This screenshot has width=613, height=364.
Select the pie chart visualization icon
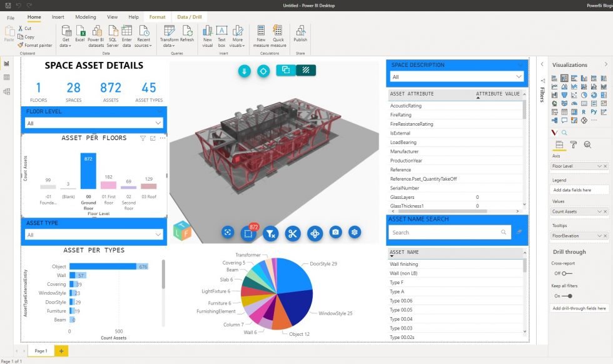(584, 95)
